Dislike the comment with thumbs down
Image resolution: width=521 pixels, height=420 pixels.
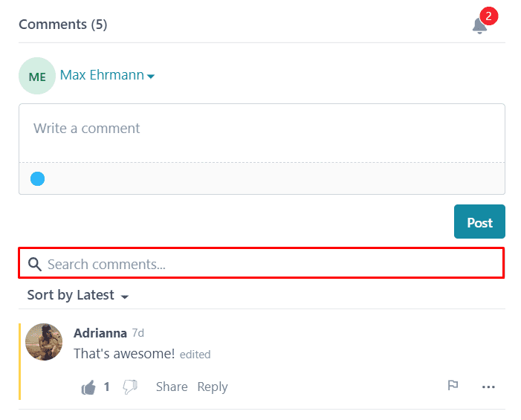(x=130, y=387)
